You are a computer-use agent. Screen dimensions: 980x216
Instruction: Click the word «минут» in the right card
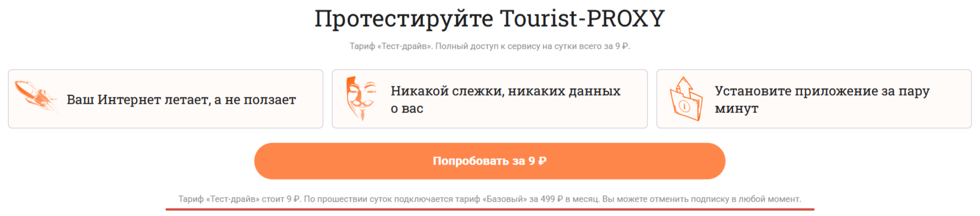click(x=737, y=109)
